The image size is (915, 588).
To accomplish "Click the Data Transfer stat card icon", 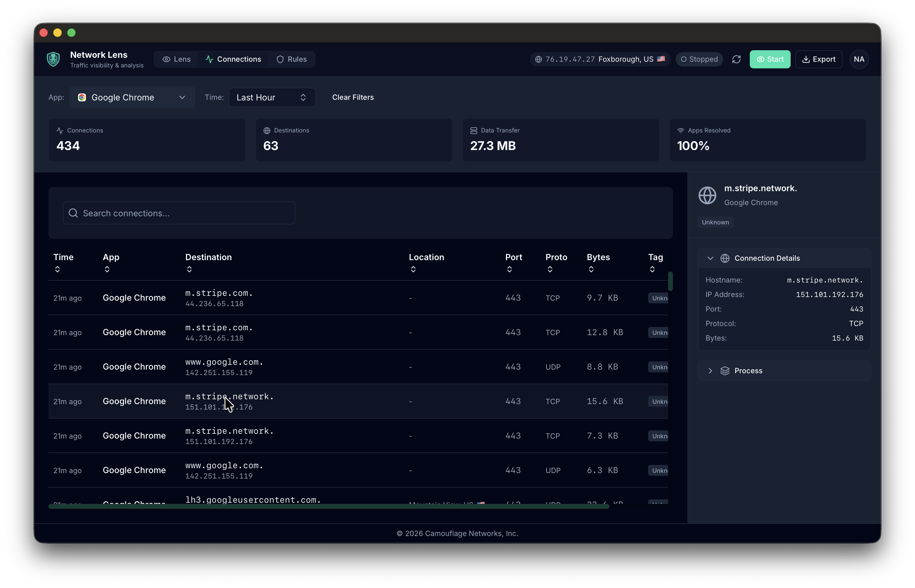I will [474, 131].
